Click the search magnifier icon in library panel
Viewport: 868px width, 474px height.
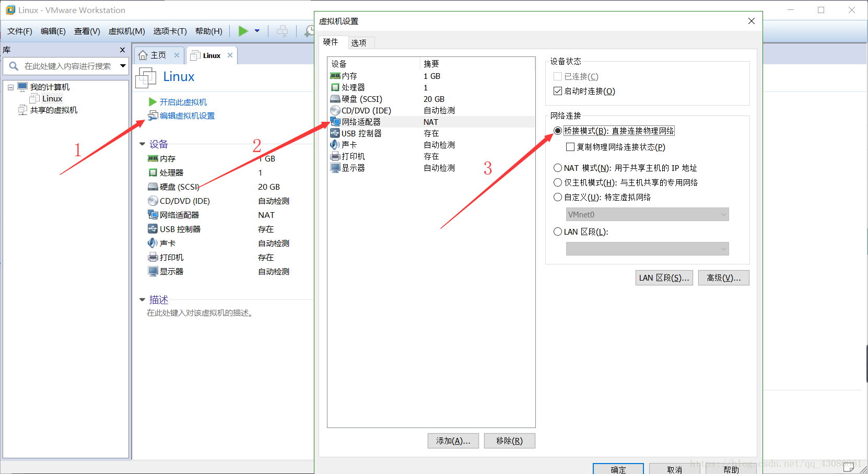click(x=14, y=66)
